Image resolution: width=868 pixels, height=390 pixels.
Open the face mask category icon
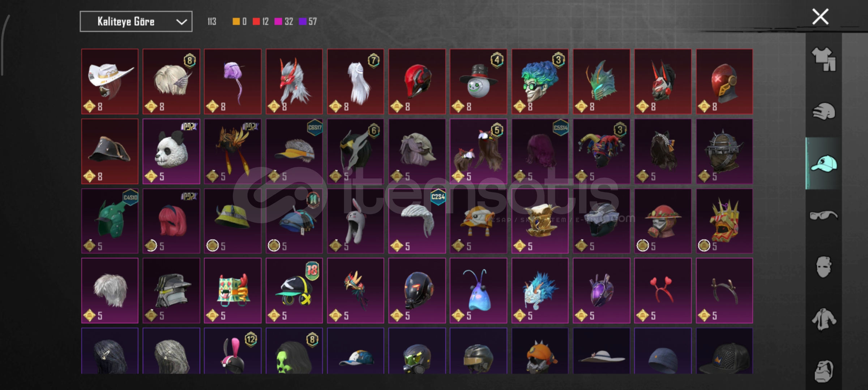tap(824, 267)
